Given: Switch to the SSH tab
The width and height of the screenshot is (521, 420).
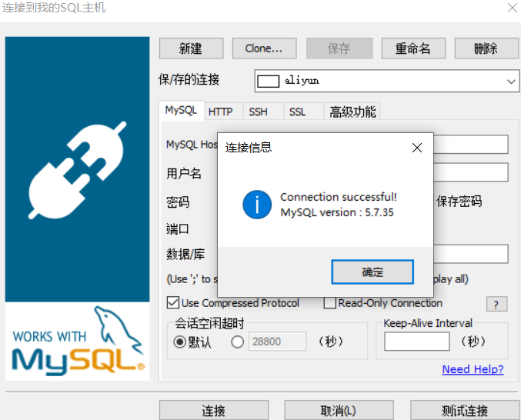Looking at the screenshot, I should click(x=258, y=112).
